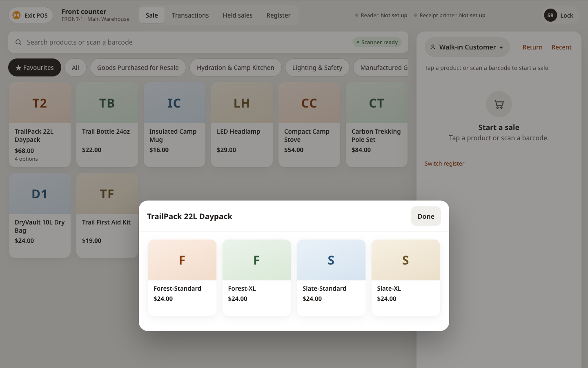This screenshot has height=368, width=588.
Task: Select the Forest-Standard variant tile
Action: [182, 278]
